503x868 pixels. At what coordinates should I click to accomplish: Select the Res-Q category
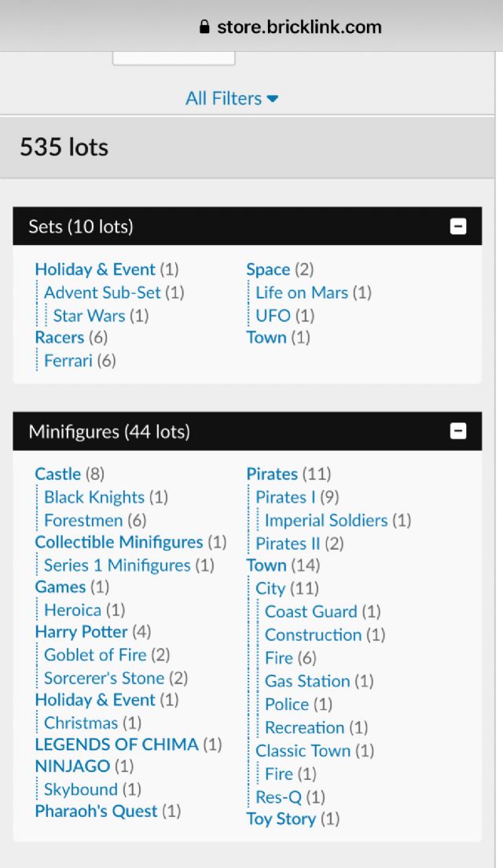[x=278, y=797]
